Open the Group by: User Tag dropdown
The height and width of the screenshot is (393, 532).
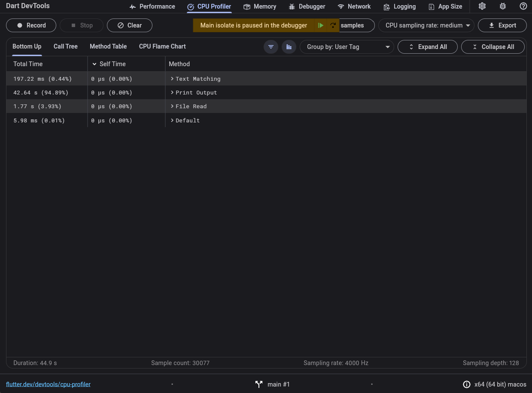pyautogui.click(x=347, y=47)
